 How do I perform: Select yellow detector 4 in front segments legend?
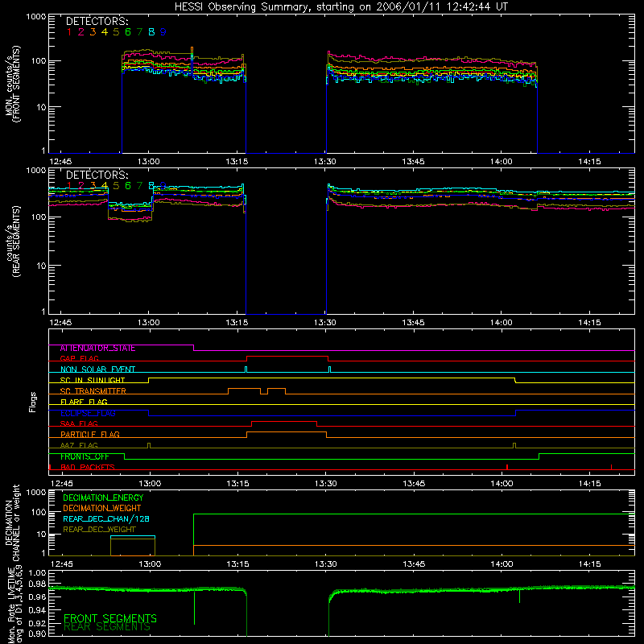click(105, 32)
